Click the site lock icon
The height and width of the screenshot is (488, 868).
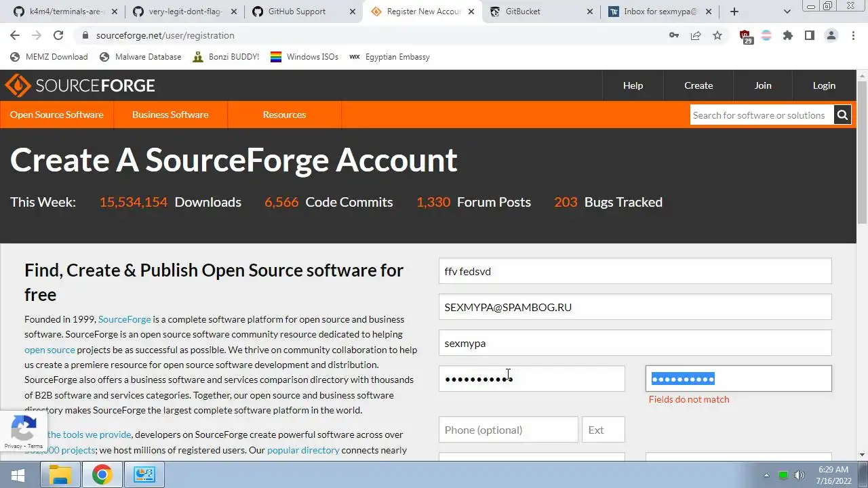[85, 35]
